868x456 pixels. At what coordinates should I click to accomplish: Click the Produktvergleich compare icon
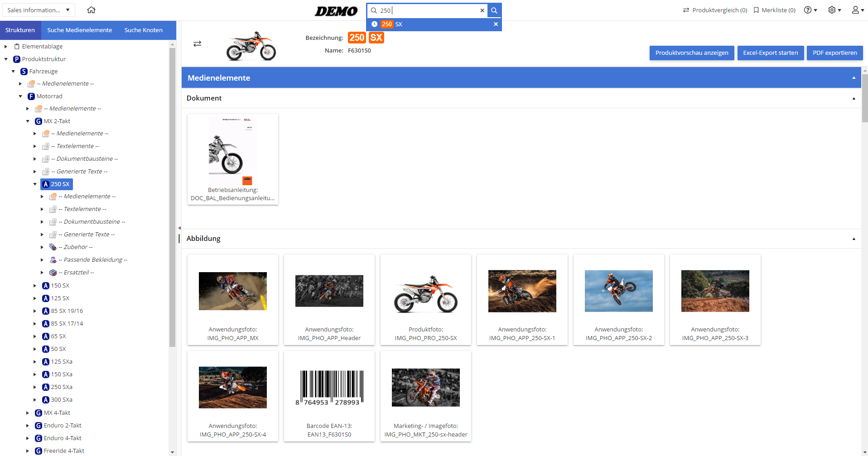[x=686, y=10]
